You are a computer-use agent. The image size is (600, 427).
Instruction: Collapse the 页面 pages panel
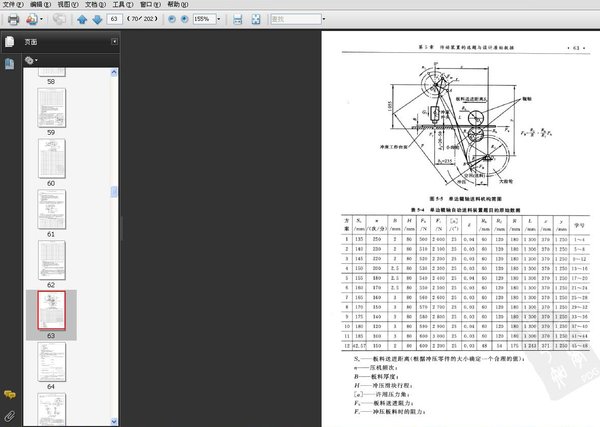click(x=115, y=42)
